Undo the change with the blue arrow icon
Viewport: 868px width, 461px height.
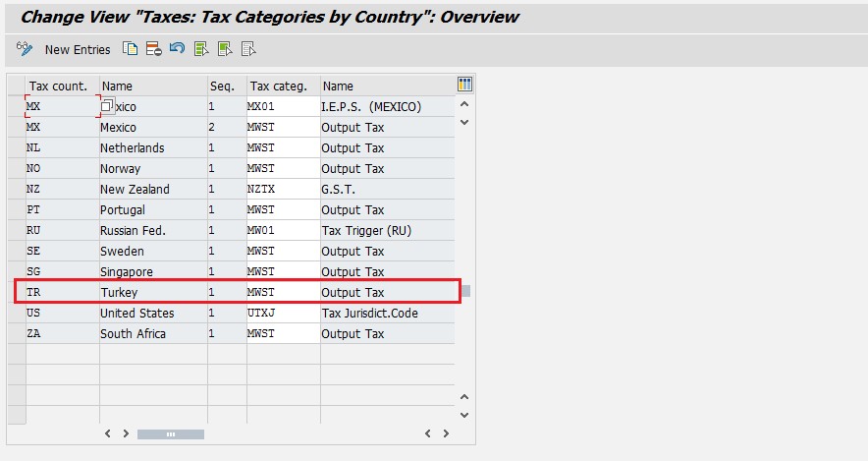(x=177, y=48)
